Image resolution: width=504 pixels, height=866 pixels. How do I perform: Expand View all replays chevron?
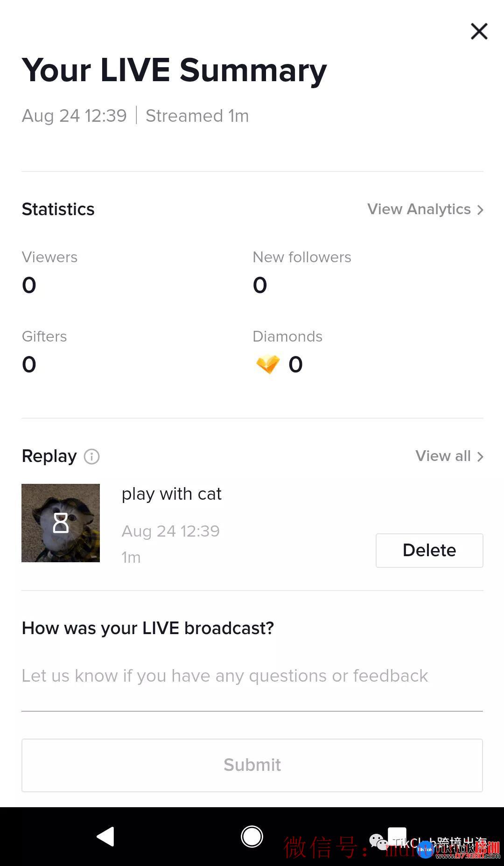click(480, 456)
